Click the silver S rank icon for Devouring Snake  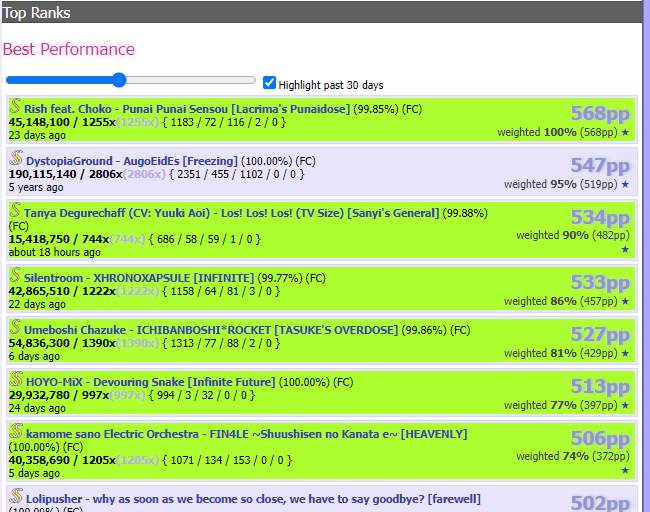coord(16,379)
